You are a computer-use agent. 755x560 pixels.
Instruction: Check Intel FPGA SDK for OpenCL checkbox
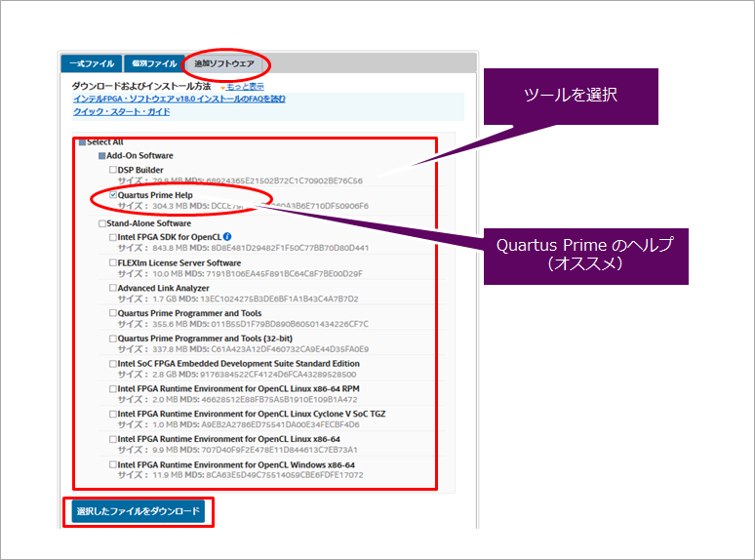tap(113, 237)
